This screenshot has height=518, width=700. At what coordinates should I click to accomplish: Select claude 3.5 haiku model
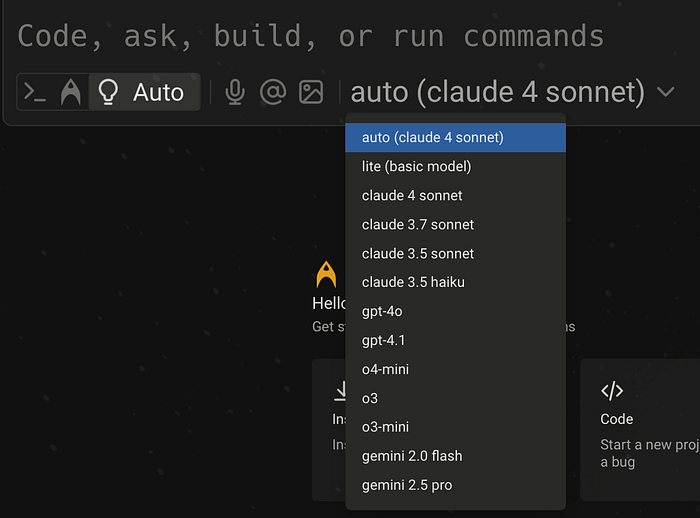coord(455,282)
